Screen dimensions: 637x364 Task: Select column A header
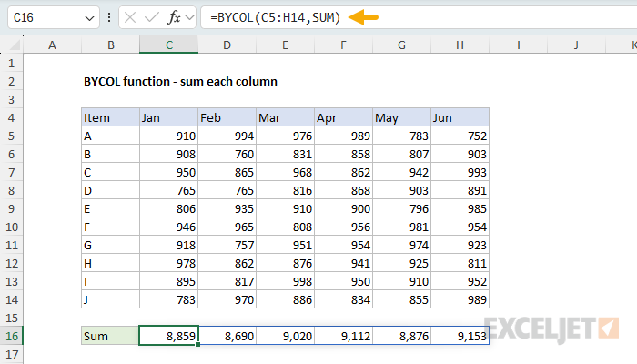point(53,45)
